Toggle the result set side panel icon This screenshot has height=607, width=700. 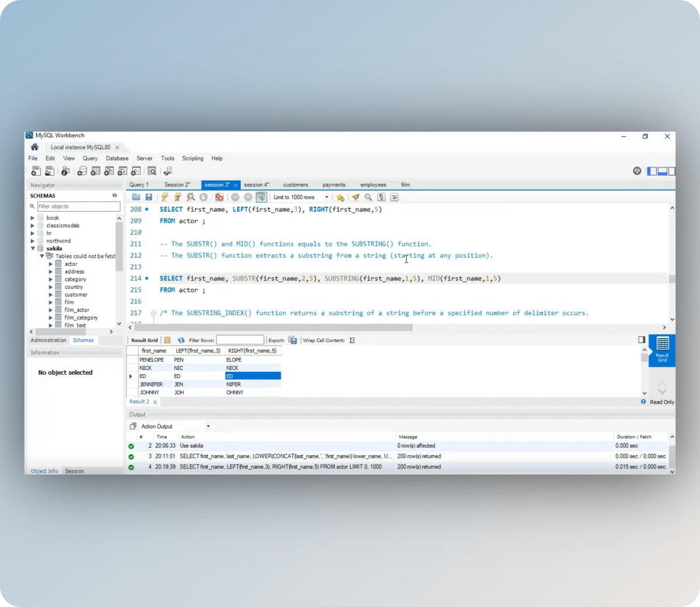(642, 340)
